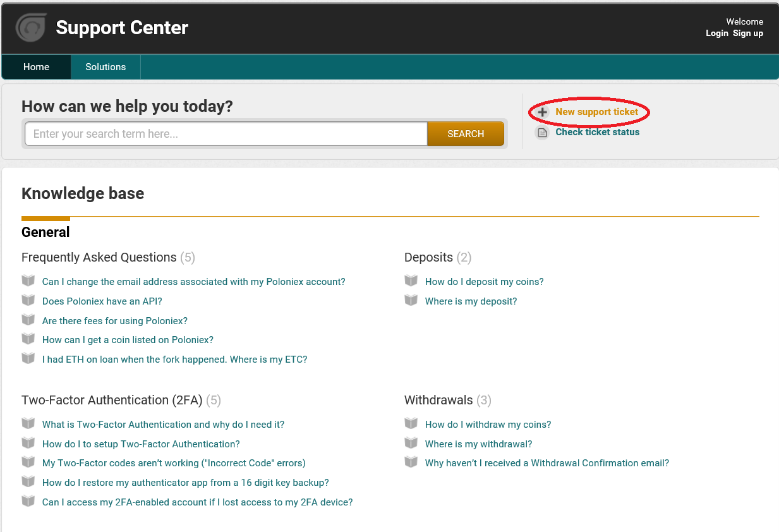
Task: Open the Login link
Action: [x=717, y=33]
